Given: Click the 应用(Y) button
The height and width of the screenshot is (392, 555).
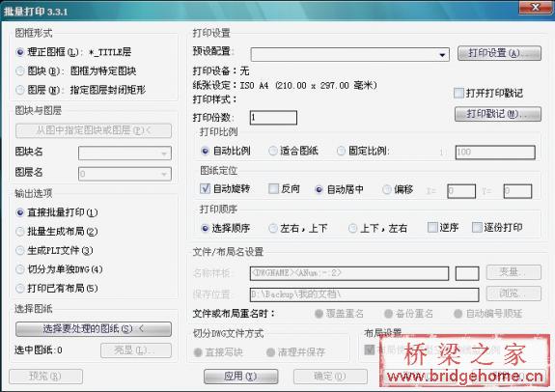Looking at the screenshot, I should point(240,376).
